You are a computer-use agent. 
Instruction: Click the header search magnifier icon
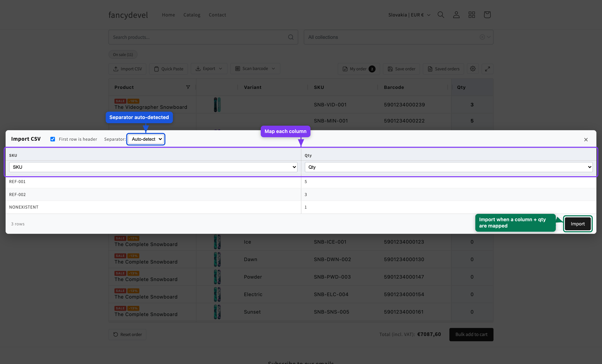[x=441, y=15]
